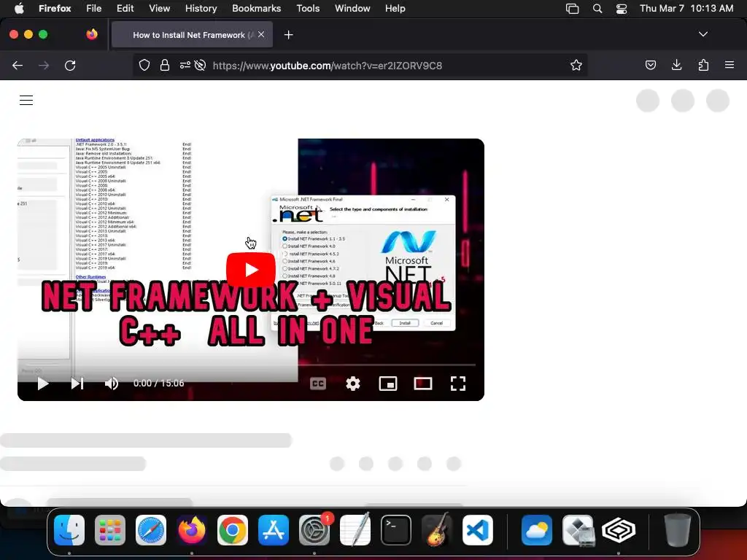The height and width of the screenshot is (560, 747).
Task: Skip to the next video
Action: coord(77,384)
